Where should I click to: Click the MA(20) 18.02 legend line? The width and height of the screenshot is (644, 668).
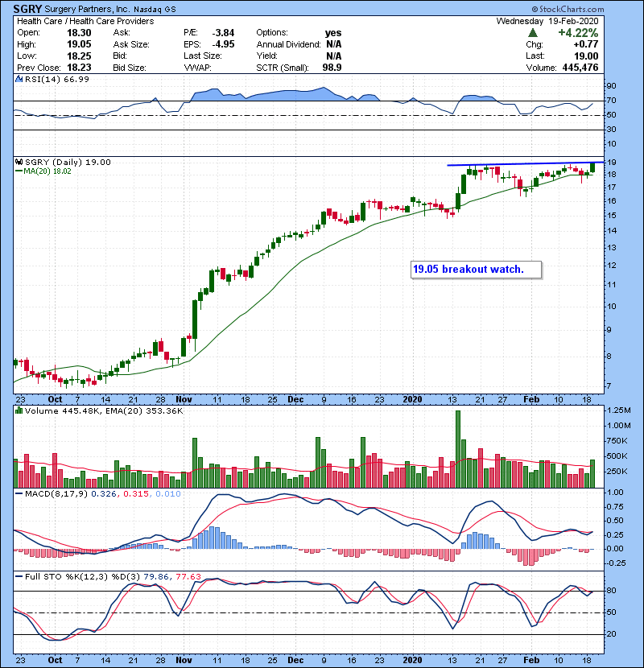click(x=19, y=171)
